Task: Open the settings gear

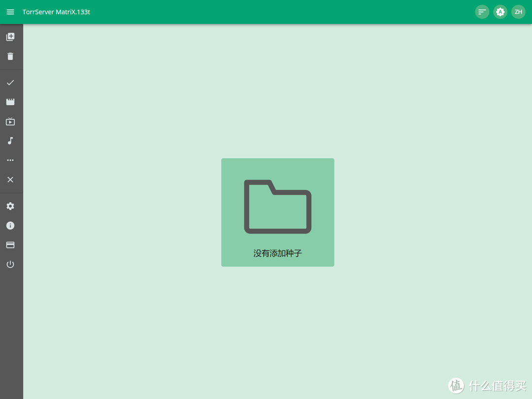Action: pyautogui.click(x=10, y=206)
